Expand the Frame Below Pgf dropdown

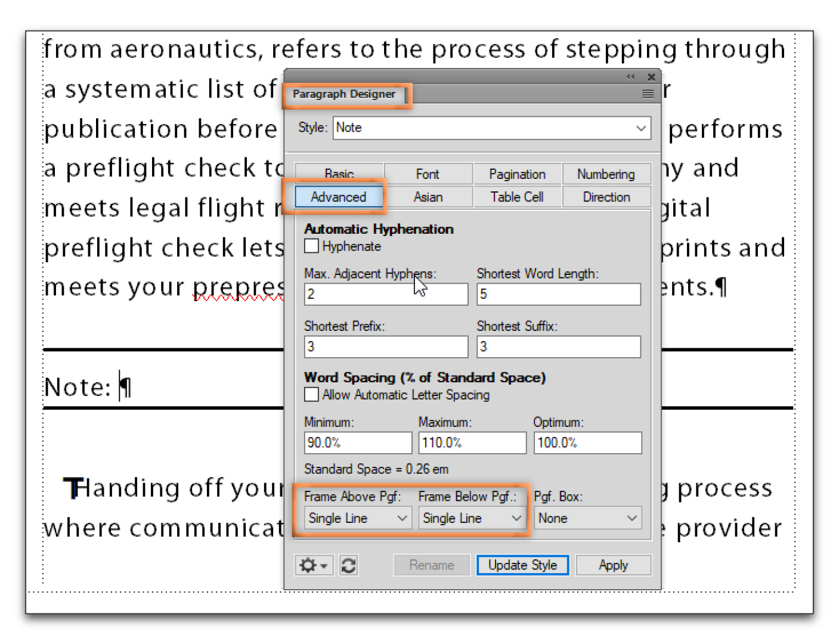(x=471, y=518)
